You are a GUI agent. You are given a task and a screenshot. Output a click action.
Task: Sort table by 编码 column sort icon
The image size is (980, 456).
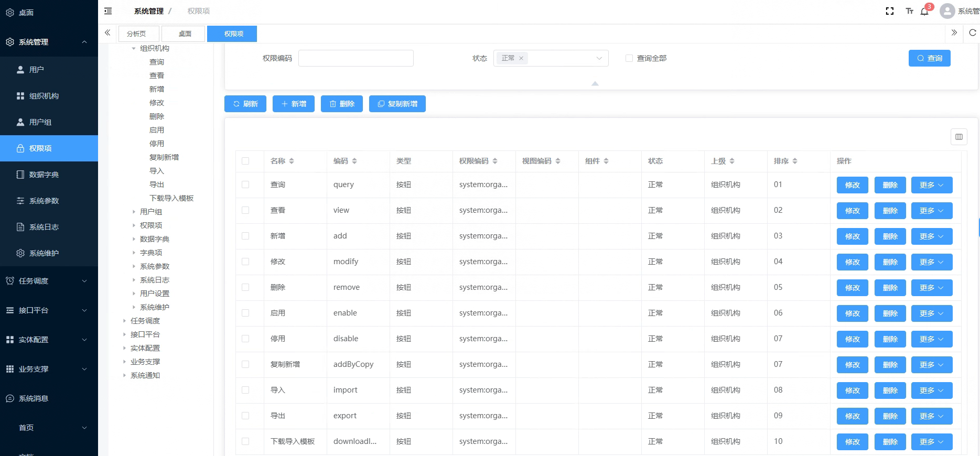click(x=354, y=161)
